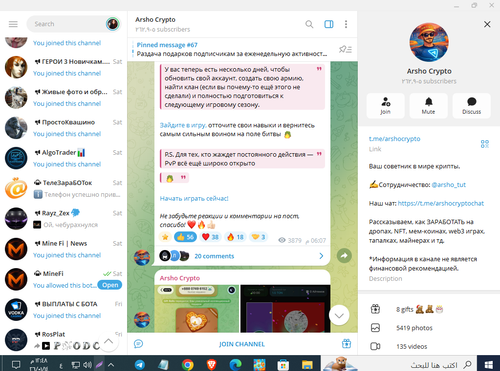Screen dimensions: 500x371
Task: Open Microsoft Store from taskbar
Action: point(283,364)
